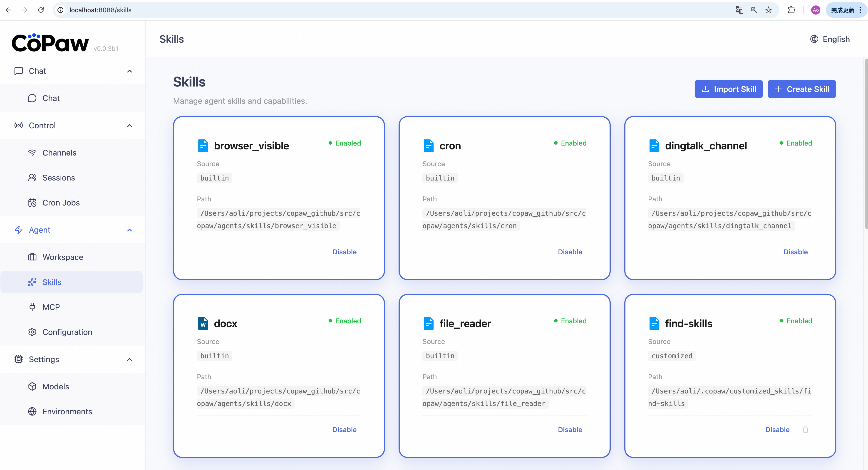Screen dimensions: 868x470
Task: Click the zoom magnifier icon in address bar
Action: pyautogui.click(x=754, y=10)
